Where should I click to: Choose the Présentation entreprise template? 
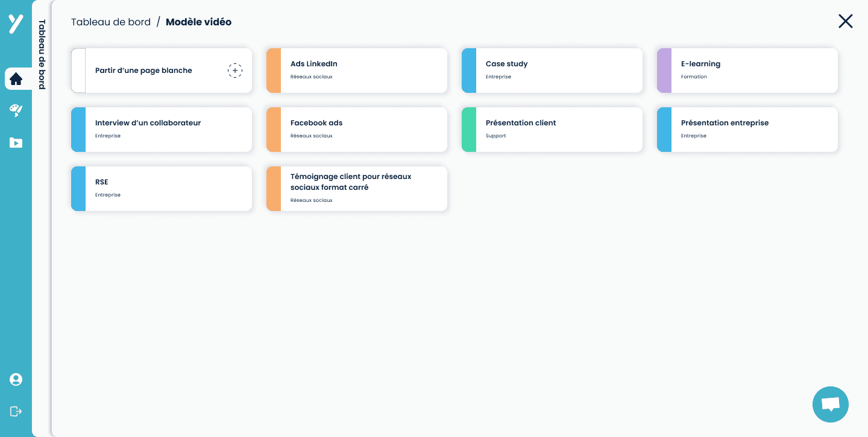pyautogui.click(x=747, y=130)
